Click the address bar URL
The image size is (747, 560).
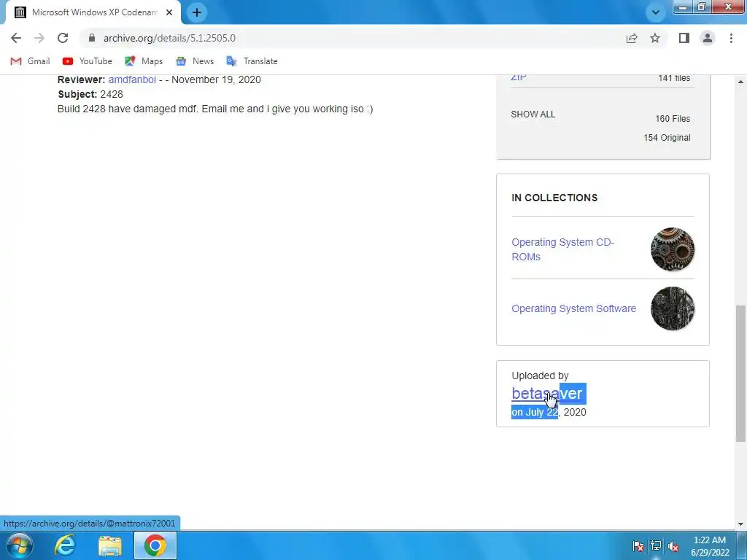coord(169,38)
